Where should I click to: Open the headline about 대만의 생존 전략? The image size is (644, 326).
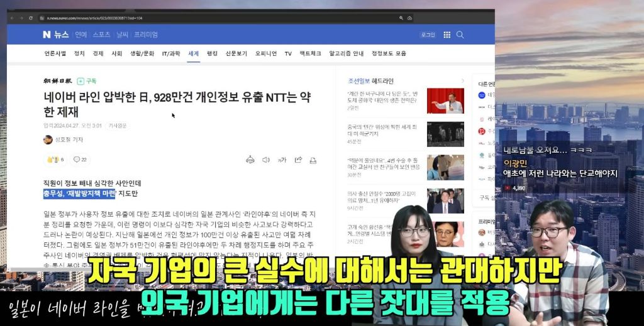click(382, 96)
